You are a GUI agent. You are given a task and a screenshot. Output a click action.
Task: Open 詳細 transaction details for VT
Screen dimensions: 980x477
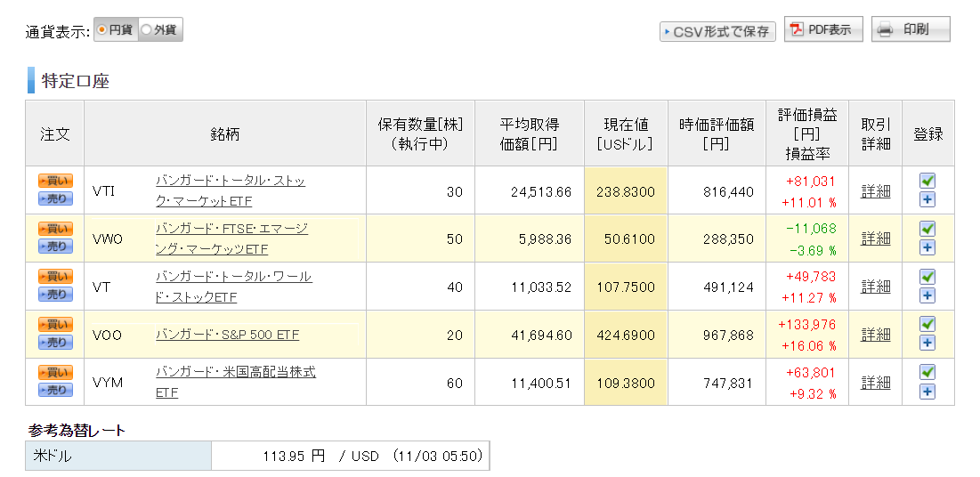[875, 287]
